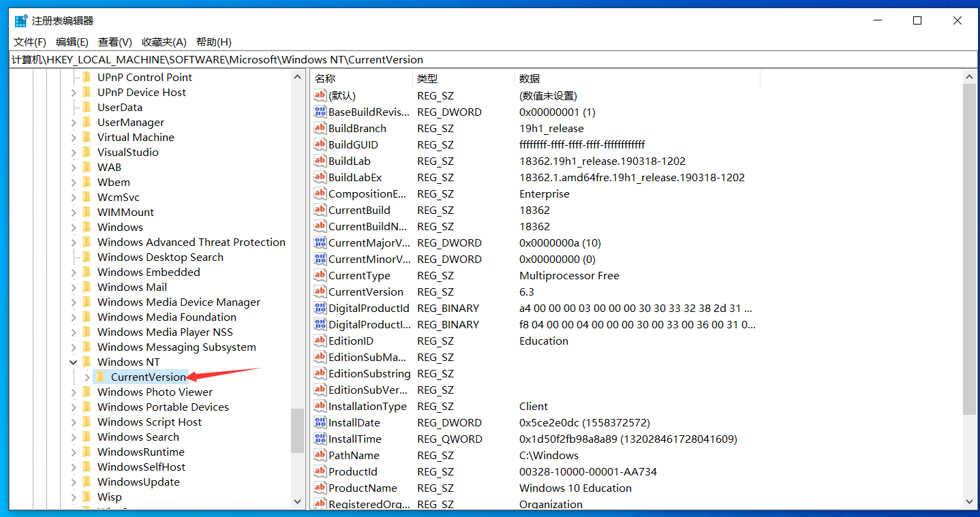The height and width of the screenshot is (517, 980).
Task: Click the InstallationType string value icon
Action: click(x=320, y=406)
